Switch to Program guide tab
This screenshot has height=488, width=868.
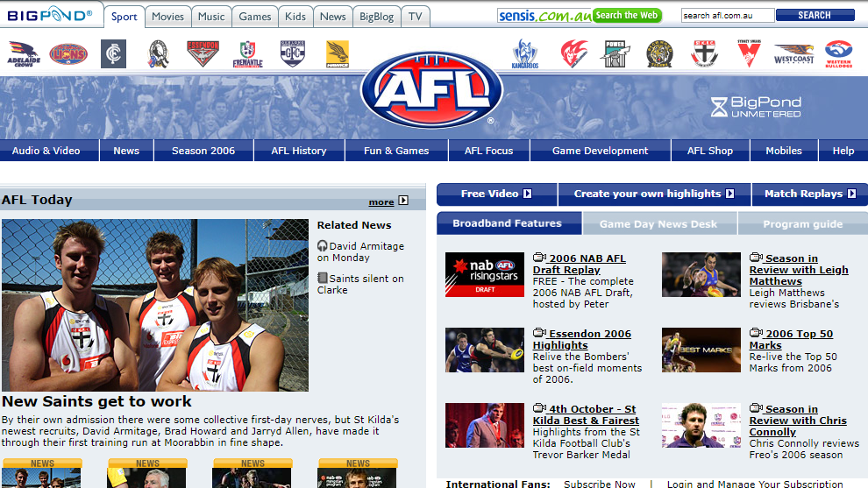click(x=803, y=223)
